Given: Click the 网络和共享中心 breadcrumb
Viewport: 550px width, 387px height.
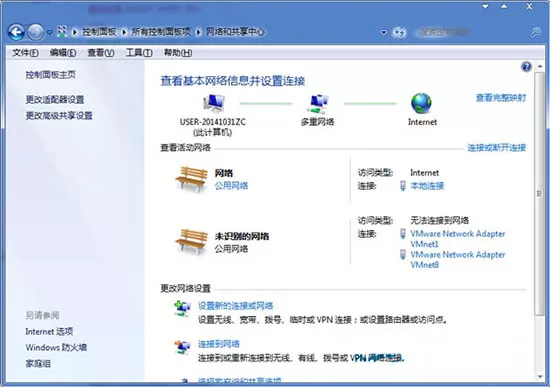Looking at the screenshot, I should click(x=235, y=32).
